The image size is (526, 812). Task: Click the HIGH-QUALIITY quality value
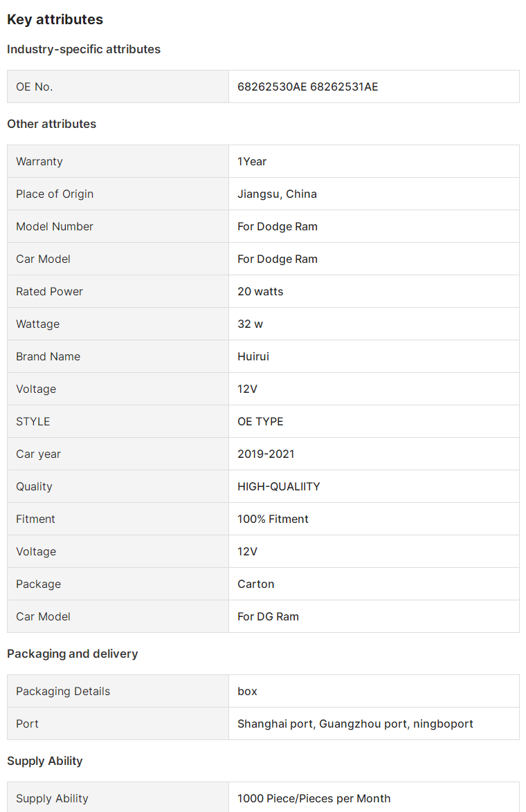point(278,486)
